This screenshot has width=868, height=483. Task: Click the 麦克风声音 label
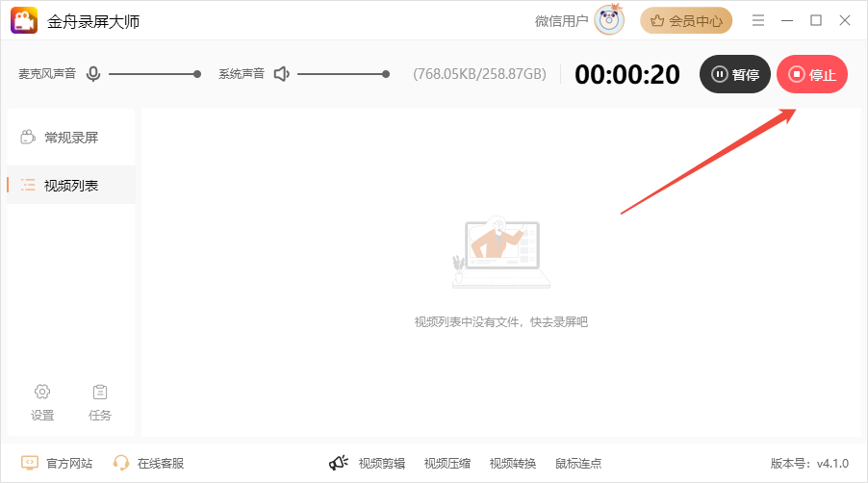(47, 74)
